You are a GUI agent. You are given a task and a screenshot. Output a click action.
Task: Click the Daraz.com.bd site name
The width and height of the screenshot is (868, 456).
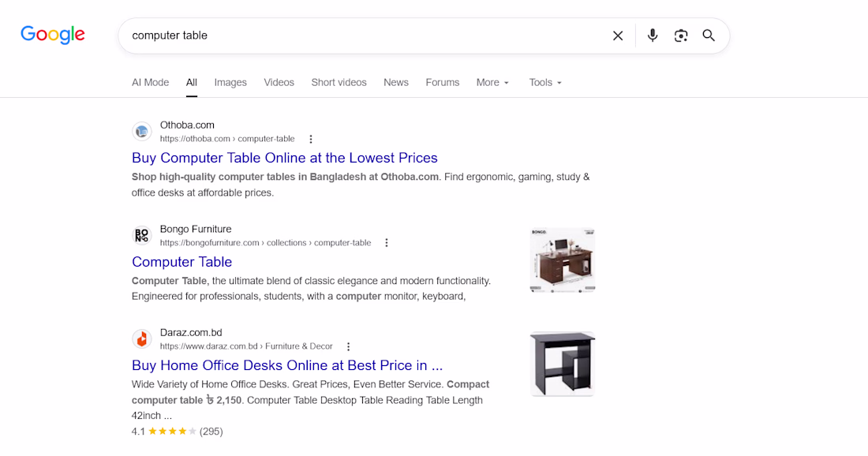[x=191, y=333]
